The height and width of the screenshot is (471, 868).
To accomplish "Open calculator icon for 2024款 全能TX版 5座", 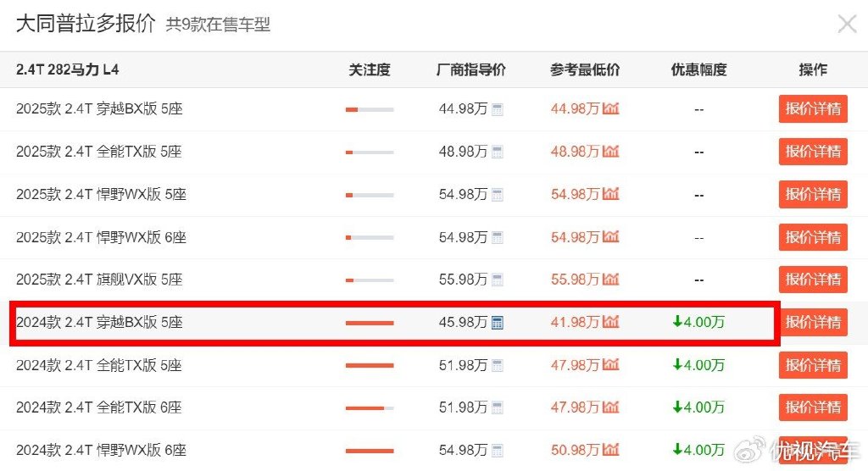I will [497, 365].
